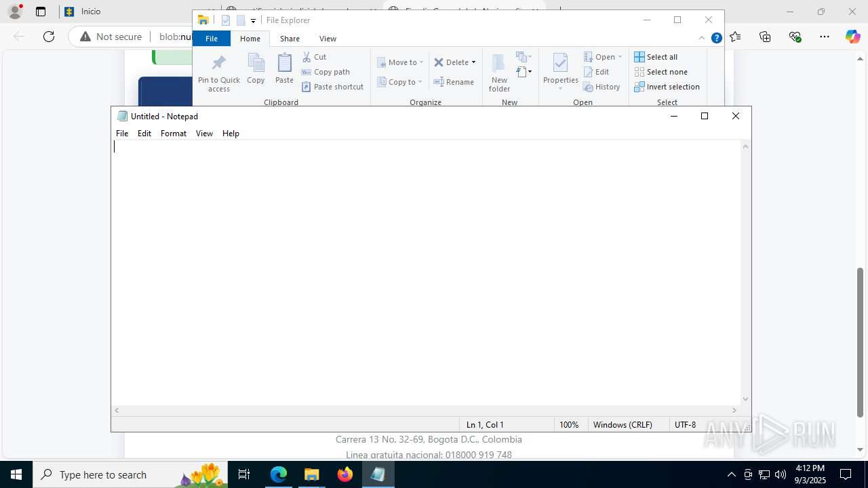
Task: Click the browser refresh icon
Action: tap(49, 37)
